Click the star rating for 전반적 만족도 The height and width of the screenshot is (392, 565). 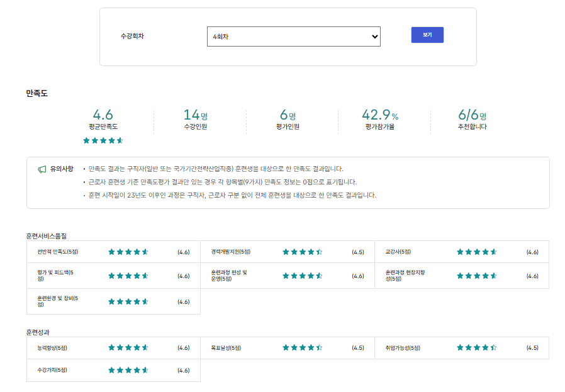coord(128,252)
